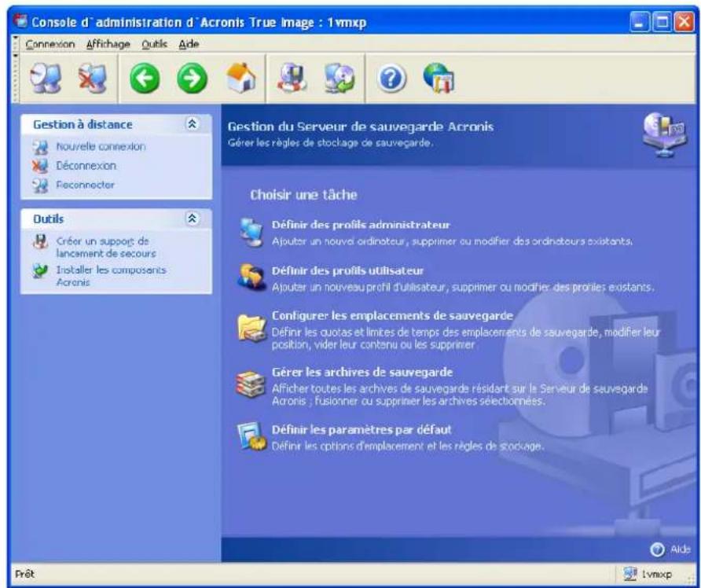This screenshot has width=701, height=588.
Task: Click the Aide link at bottom right
Action: (680, 549)
